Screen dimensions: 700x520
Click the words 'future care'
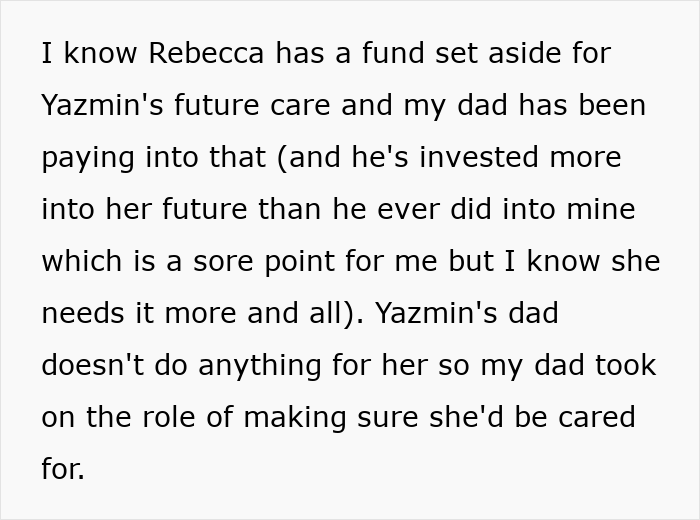(x=252, y=105)
